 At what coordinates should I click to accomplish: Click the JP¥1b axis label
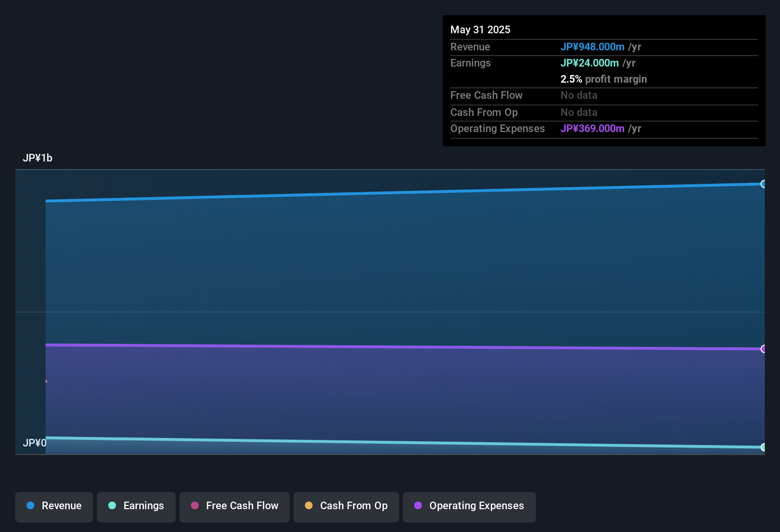coord(38,158)
